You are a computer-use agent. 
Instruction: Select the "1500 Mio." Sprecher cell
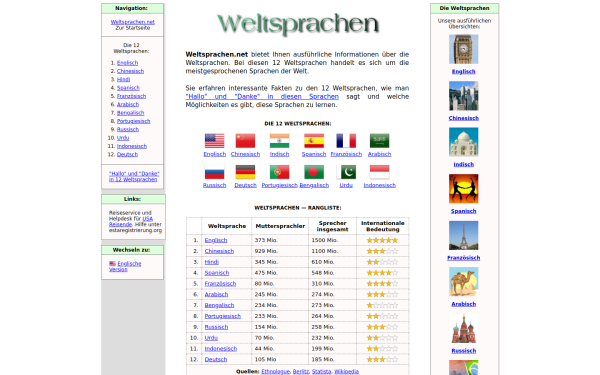click(x=332, y=240)
